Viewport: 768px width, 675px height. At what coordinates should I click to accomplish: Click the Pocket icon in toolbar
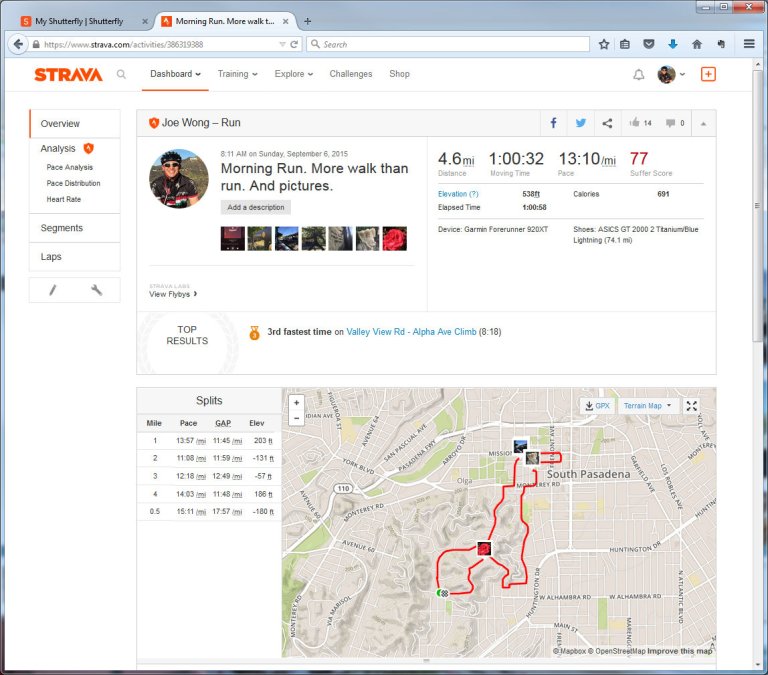(648, 44)
